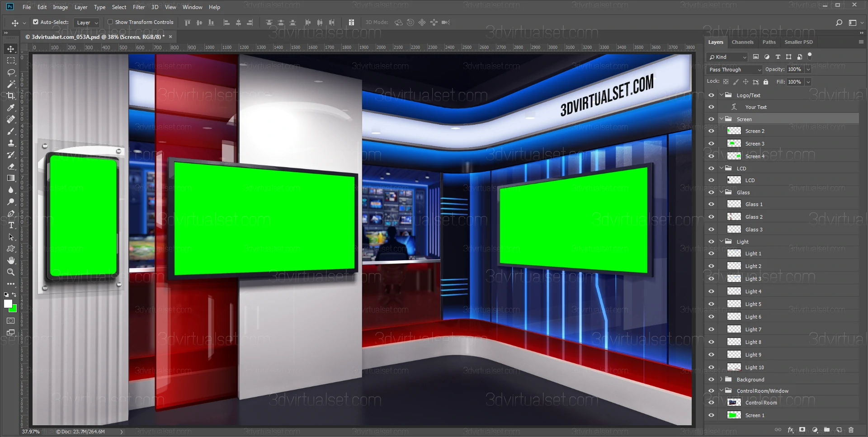Create a new layer in Layers panel

tap(839, 430)
